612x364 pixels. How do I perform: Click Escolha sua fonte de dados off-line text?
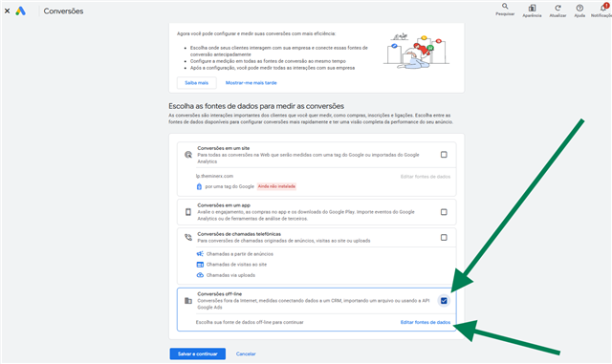[250, 322]
